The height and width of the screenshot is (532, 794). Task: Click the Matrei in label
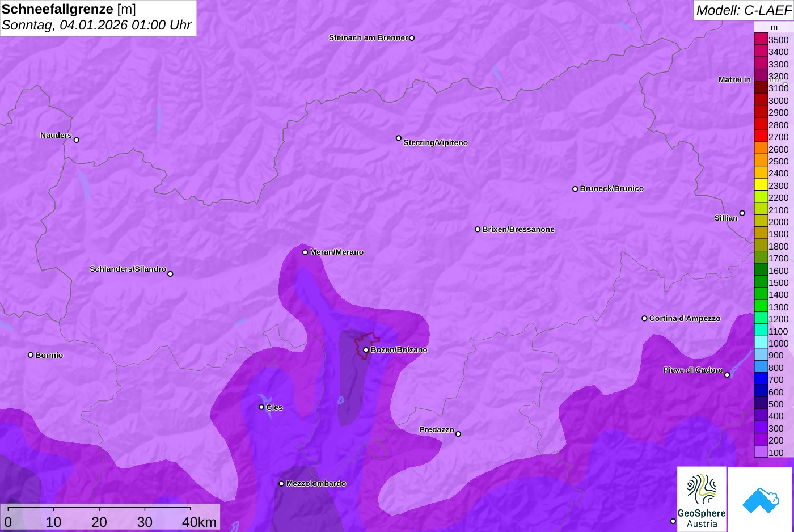734,80
